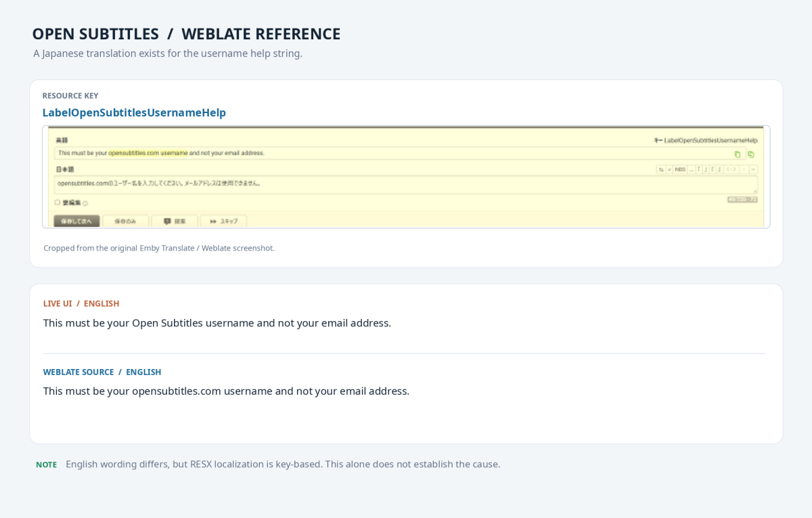Click the 保存して次へ save and next button
The height and width of the screenshot is (518, 812).
(76, 221)
